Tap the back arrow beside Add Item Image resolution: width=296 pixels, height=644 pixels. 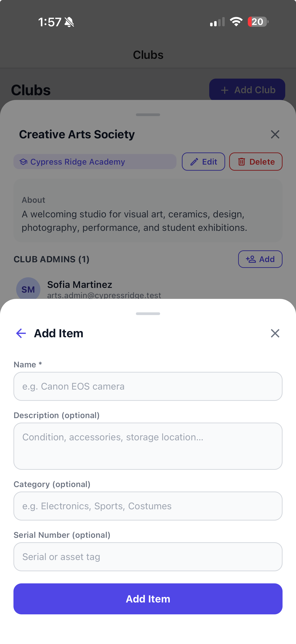click(21, 333)
